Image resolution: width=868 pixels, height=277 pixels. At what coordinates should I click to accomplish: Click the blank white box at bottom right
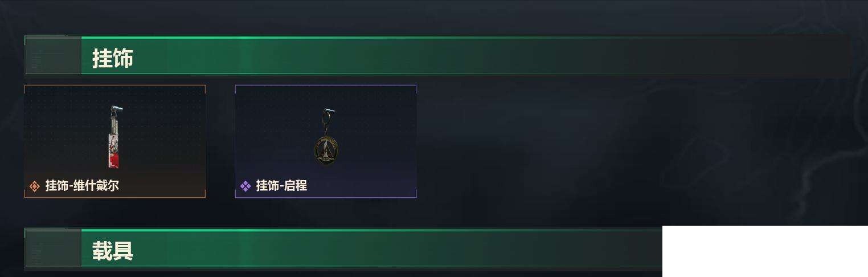(x=765, y=251)
